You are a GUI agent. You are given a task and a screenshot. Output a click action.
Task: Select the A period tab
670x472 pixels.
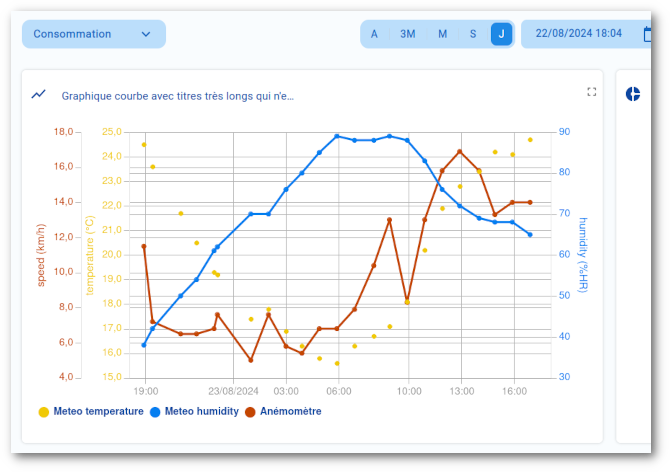375,34
